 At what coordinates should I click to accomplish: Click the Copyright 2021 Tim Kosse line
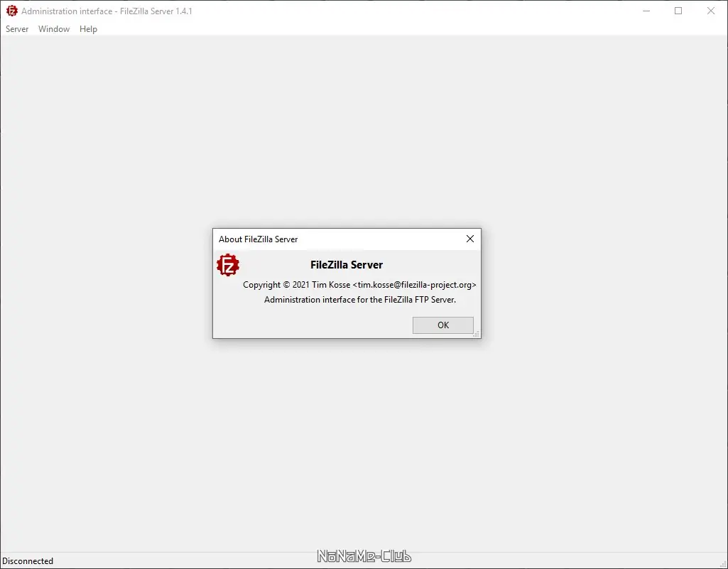pyautogui.click(x=359, y=285)
